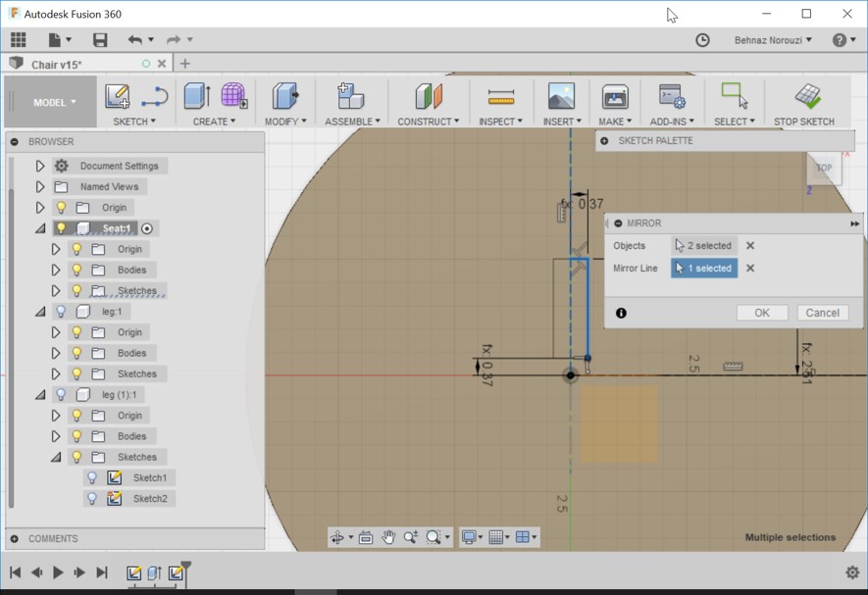Screen dimensions: 868x595
Task: Collapse the Seat:1 component node
Action: coord(40,228)
